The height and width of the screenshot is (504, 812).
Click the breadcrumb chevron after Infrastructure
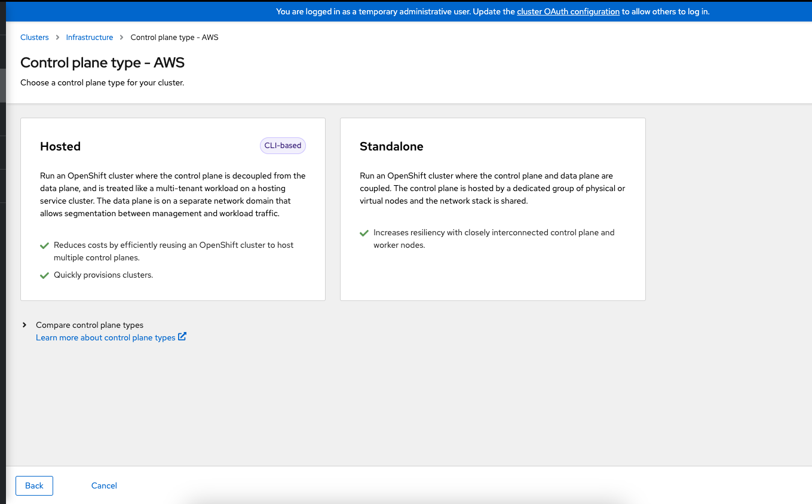[x=122, y=37]
